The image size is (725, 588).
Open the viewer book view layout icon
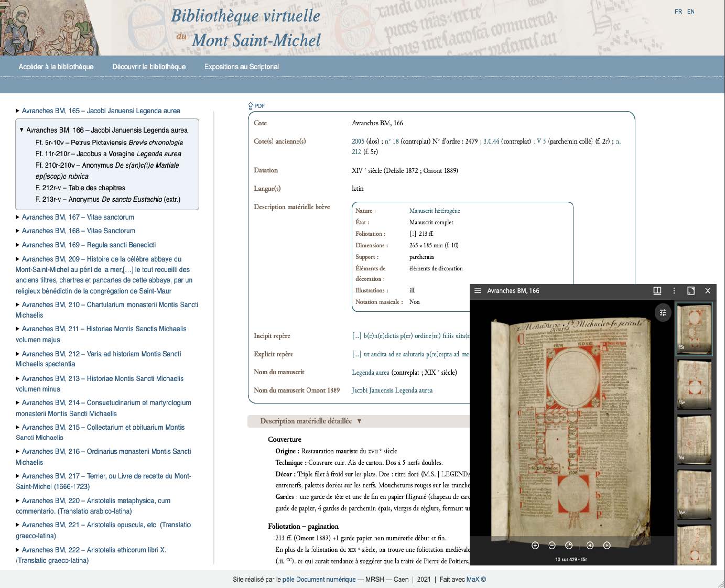(657, 291)
